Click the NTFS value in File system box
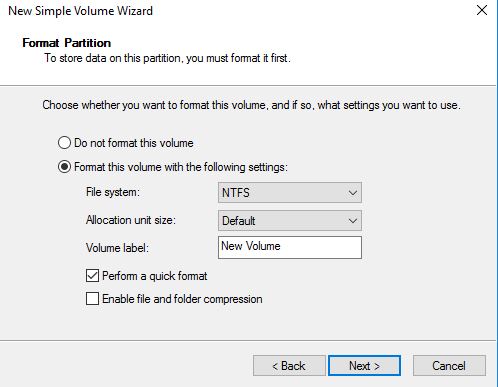 [236, 193]
